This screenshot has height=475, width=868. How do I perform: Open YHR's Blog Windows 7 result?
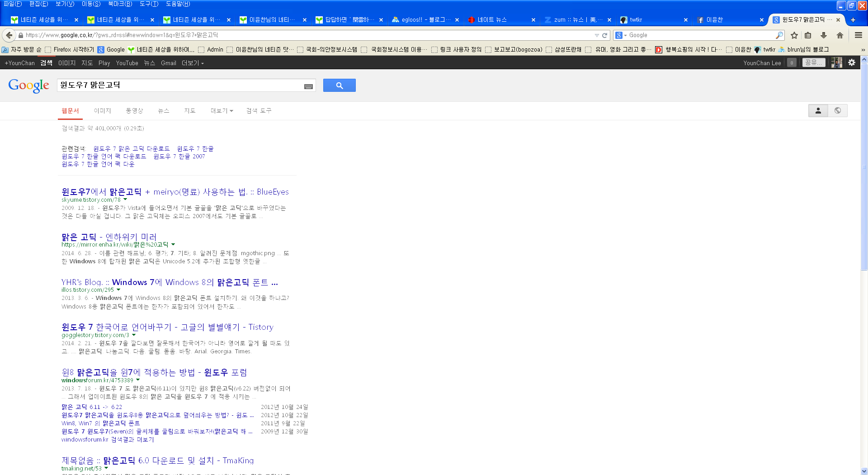[170, 282]
